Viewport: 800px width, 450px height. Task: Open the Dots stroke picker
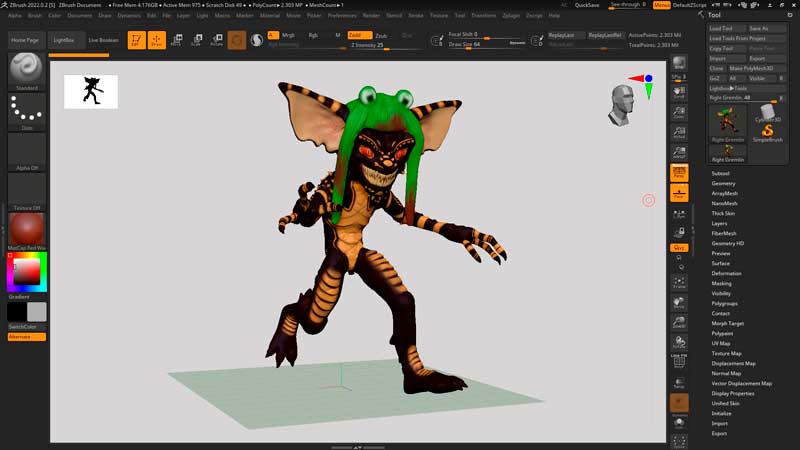click(27, 112)
